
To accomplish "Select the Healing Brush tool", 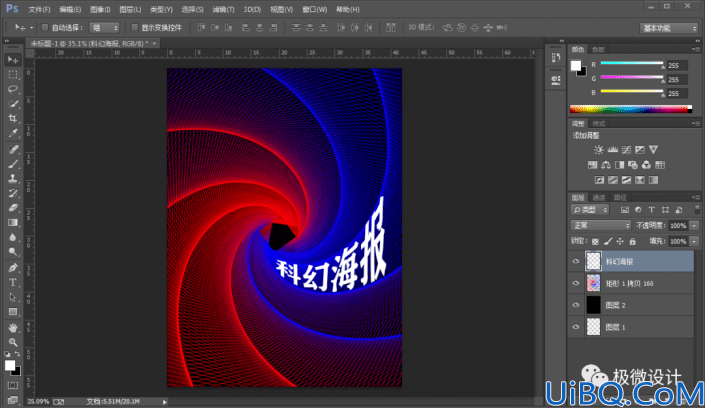I will [x=13, y=149].
